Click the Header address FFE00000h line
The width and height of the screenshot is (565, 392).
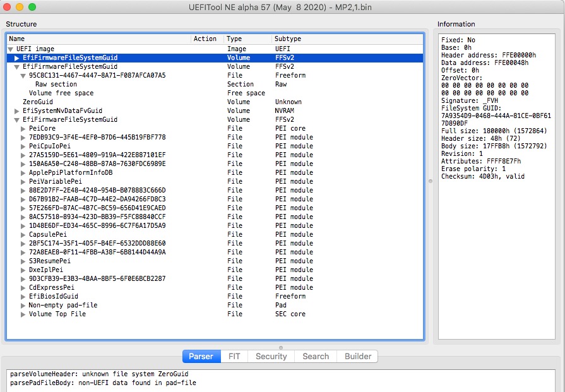pyautogui.click(x=489, y=55)
